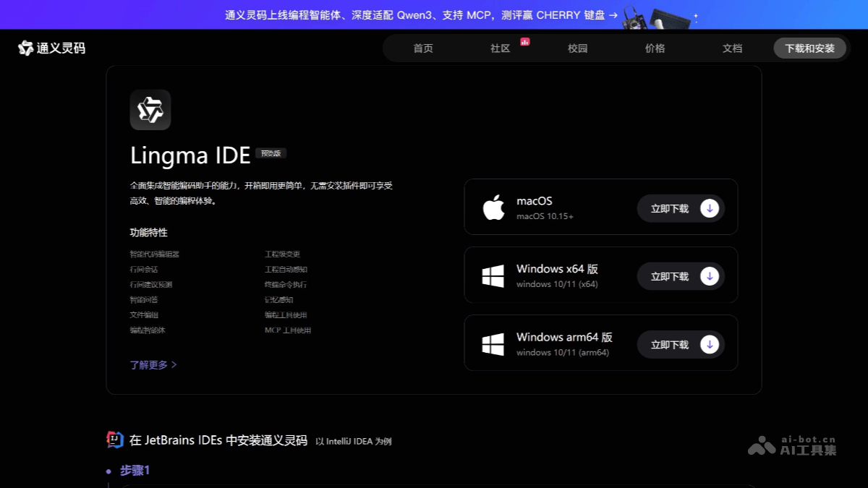Image resolution: width=868 pixels, height=488 pixels.
Task: Click the download arrow on Windows x64 button
Action: tap(709, 275)
